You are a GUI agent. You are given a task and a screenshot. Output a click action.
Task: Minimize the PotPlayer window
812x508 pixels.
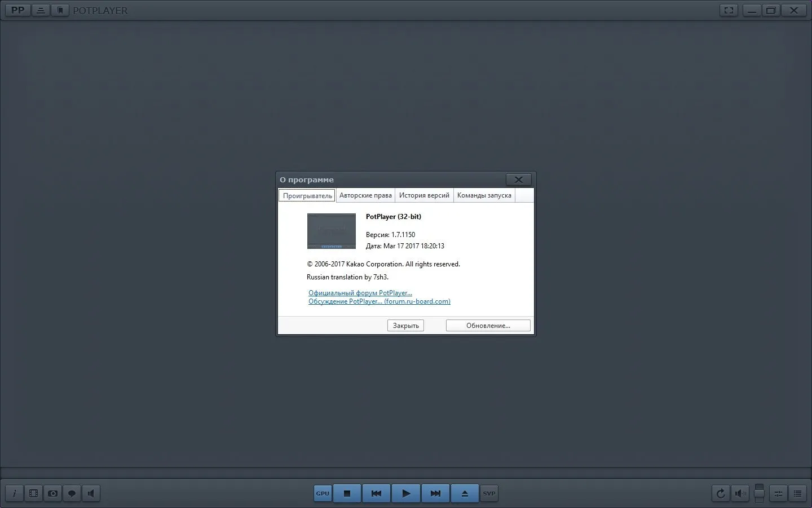pyautogui.click(x=752, y=10)
